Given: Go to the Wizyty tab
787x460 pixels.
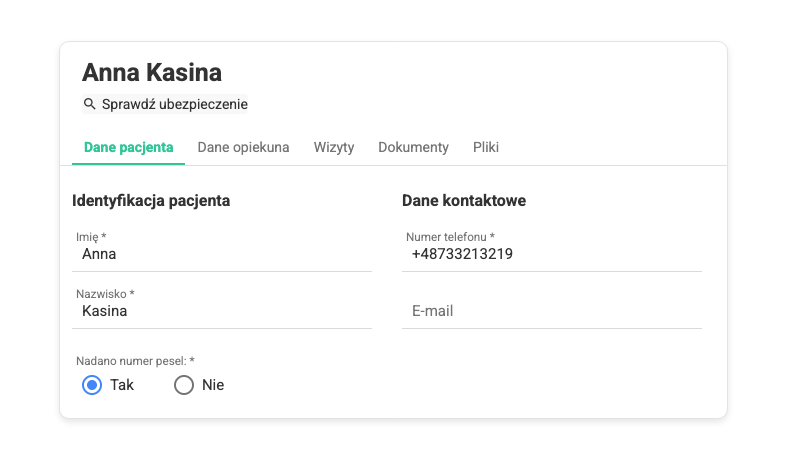Looking at the screenshot, I should tap(334, 147).
